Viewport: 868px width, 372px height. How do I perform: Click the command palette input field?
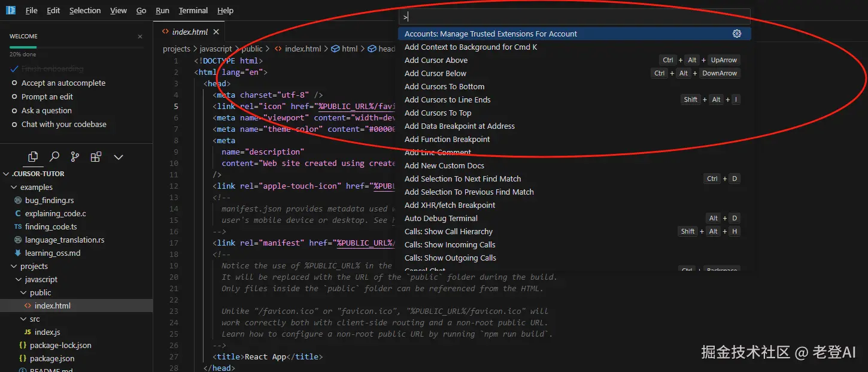point(575,17)
